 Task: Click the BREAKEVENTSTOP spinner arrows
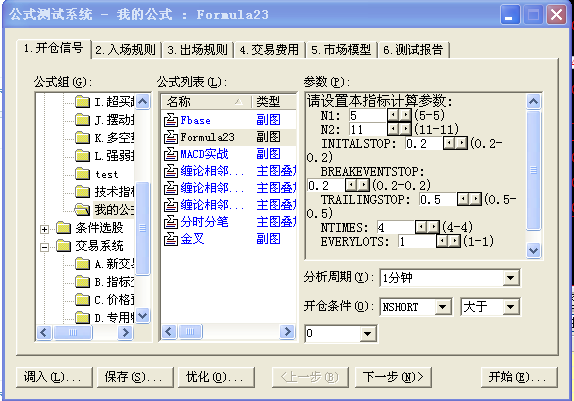click(x=357, y=185)
